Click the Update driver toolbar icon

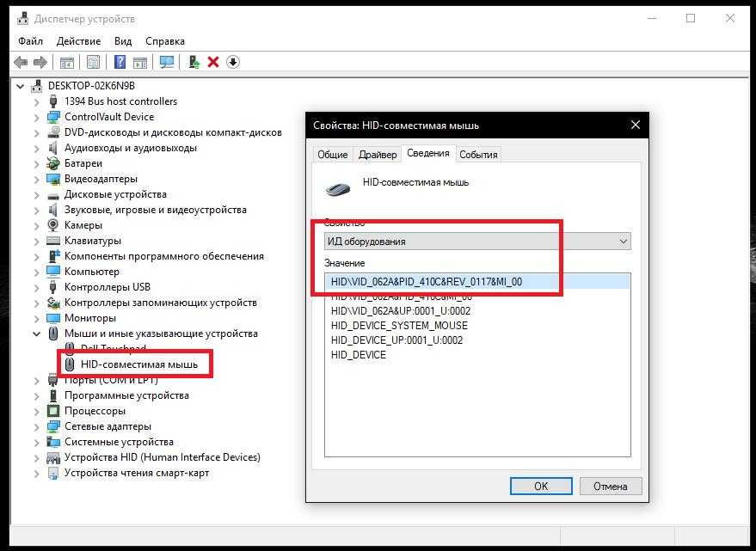point(194,62)
